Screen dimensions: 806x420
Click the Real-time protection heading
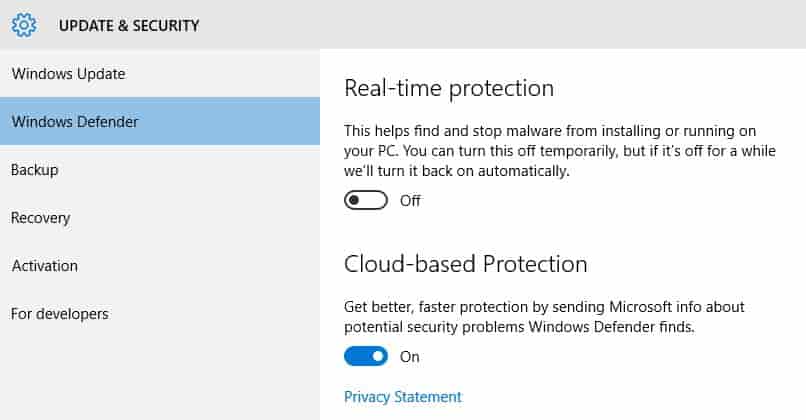(x=449, y=88)
